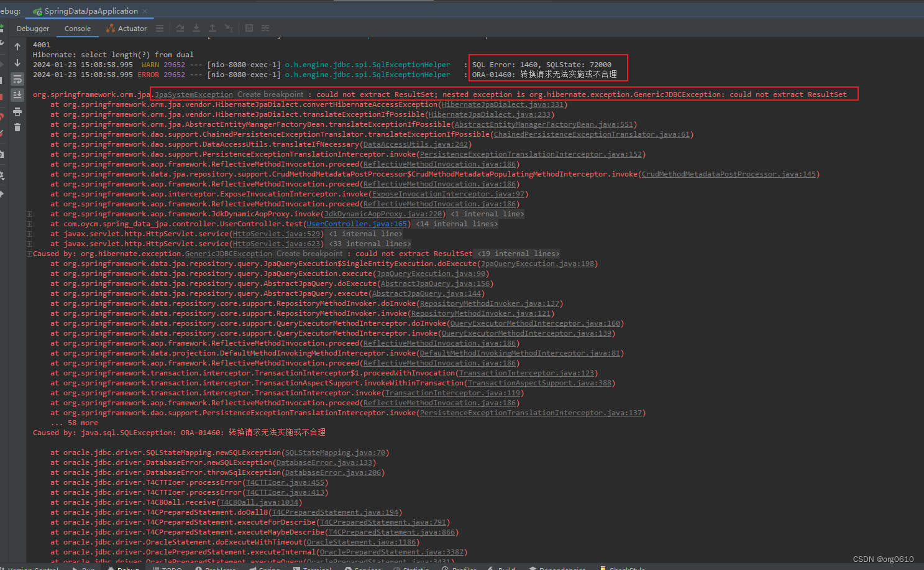Expand fold marker on JdkDynamicAopProxy.invoke line

(29, 214)
